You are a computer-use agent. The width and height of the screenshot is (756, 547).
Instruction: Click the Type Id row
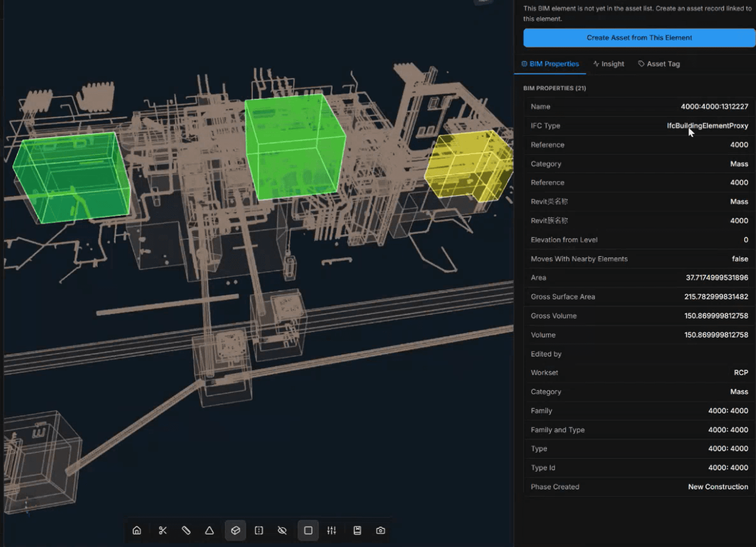pos(639,468)
